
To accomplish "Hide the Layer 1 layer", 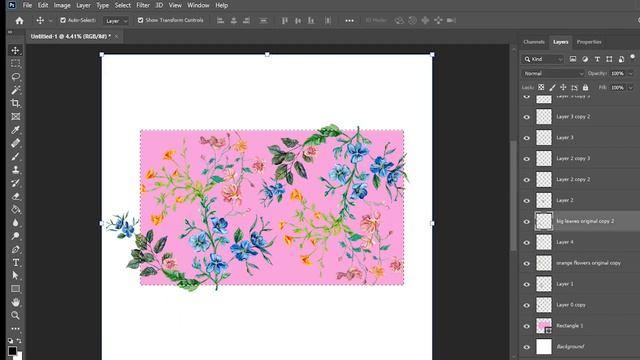I will (527, 284).
